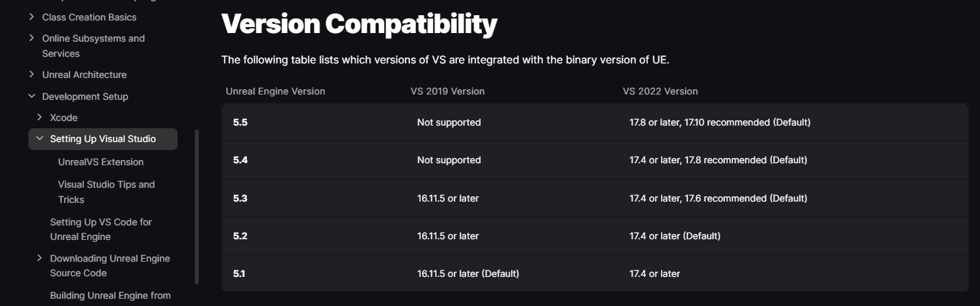This screenshot has height=306, width=980.
Task: Open Building Unreal Engine from Source
Action: click(x=110, y=295)
